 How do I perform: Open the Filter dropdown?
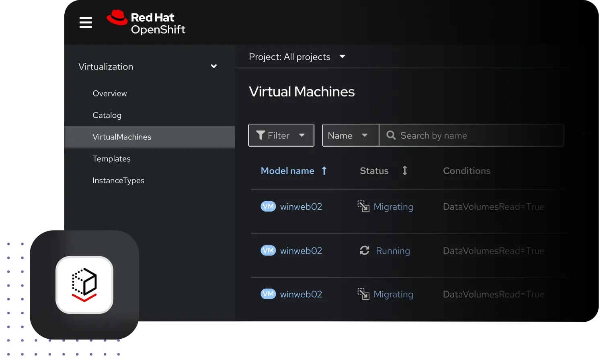(x=281, y=135)
